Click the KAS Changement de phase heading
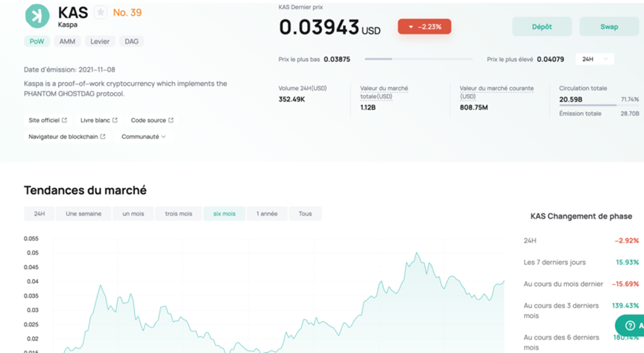This screenshot has width=644, height=353. (581, 216)
